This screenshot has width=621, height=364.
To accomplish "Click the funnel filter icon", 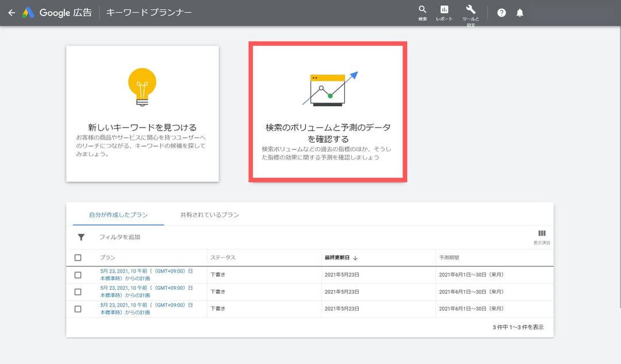I will click(x=81, y=237).
